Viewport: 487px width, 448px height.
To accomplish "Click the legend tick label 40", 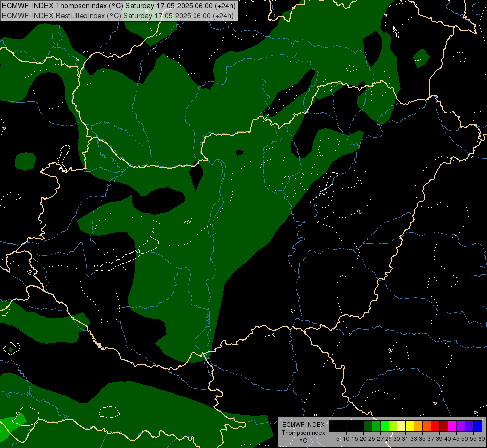I will 448,439.
